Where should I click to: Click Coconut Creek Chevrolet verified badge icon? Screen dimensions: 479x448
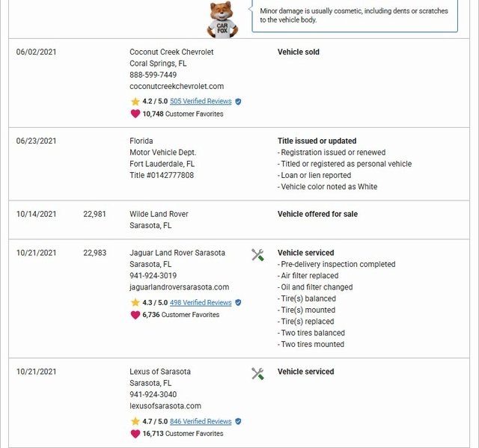(238, 101)
